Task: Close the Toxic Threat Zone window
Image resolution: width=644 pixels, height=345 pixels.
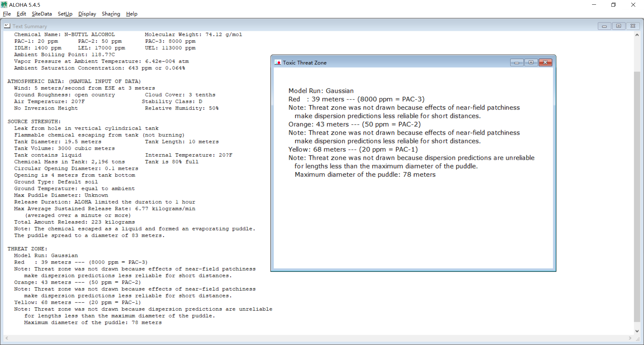Action: (545, 62)
